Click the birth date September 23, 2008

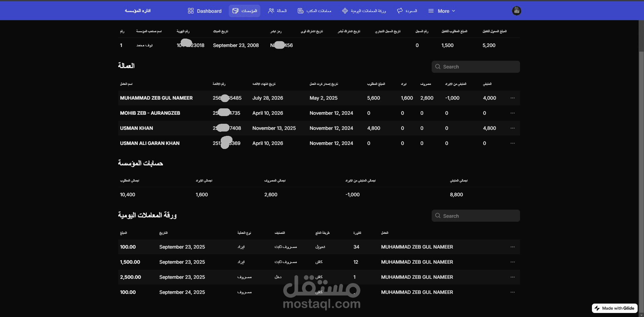pos(236,45)
